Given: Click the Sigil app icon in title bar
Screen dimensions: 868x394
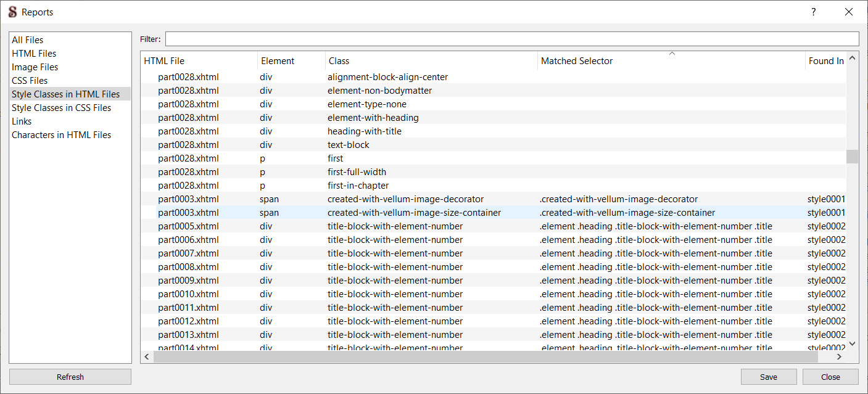Looking at the screenshot, I should click(x=12, y=12).
